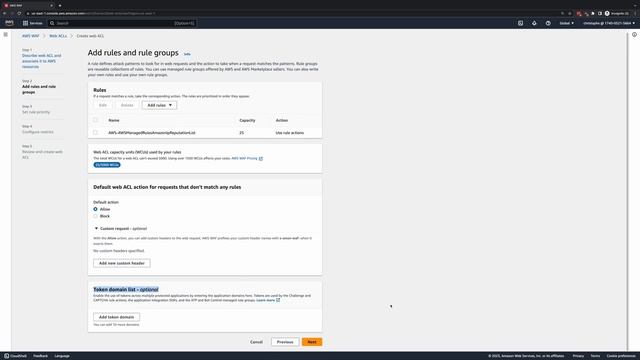Screen dimensions: 640x360
Task: Open CloudShell from the top navigation icon
Action: pos(520,23)
